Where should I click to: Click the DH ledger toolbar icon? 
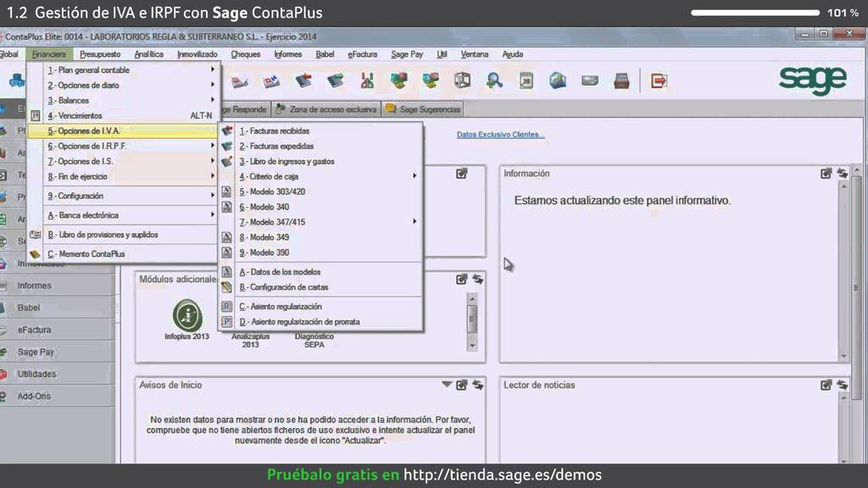pyautogui.click(x=271, y=80)
